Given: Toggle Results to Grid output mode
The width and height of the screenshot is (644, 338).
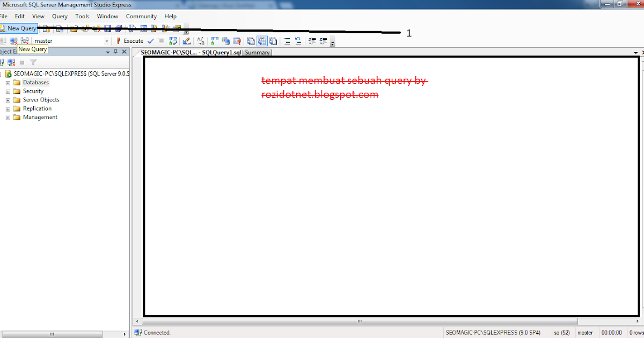Looking at the screenshot, I should [261, 41].
